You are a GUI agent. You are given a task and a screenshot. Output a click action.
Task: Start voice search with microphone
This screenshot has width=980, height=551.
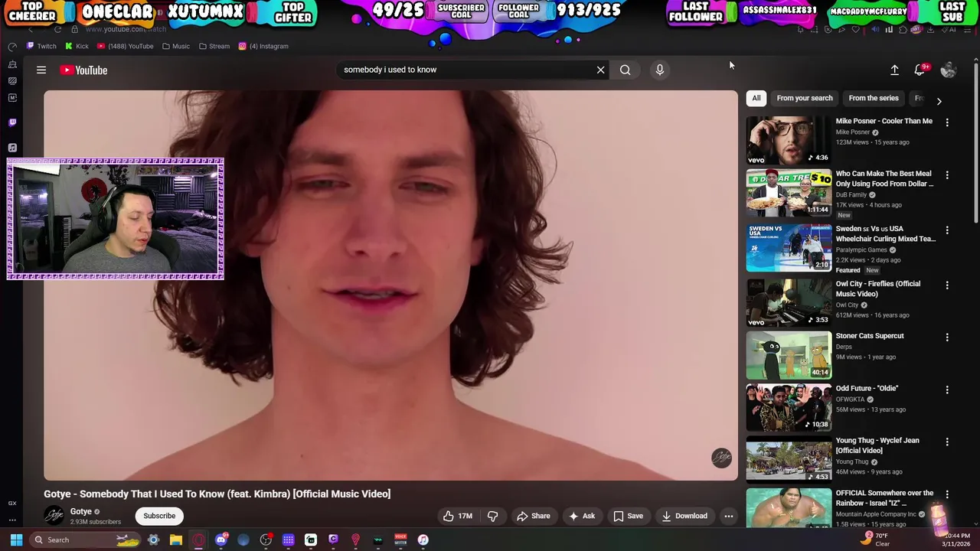pos(660,70)
